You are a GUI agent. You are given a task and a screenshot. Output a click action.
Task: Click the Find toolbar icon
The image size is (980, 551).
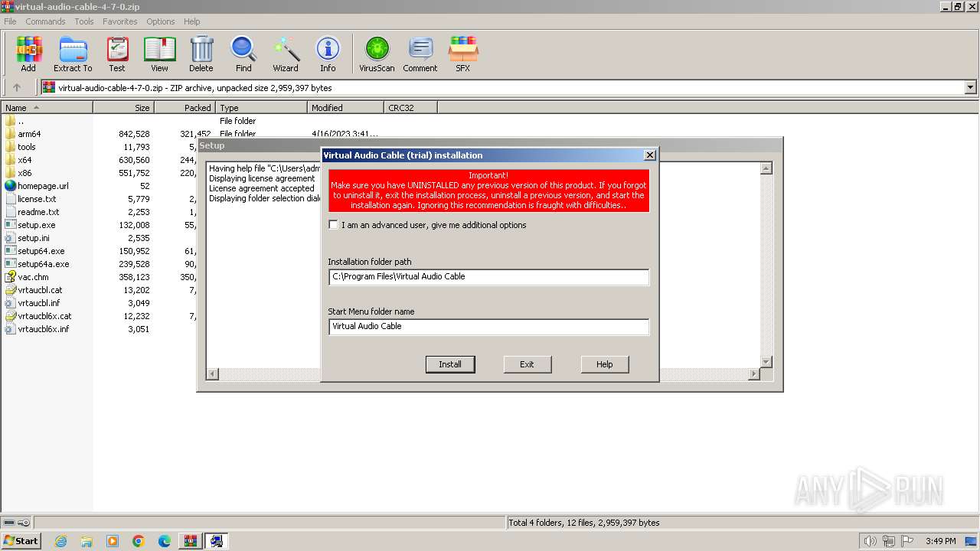click(x=243, y=54)
